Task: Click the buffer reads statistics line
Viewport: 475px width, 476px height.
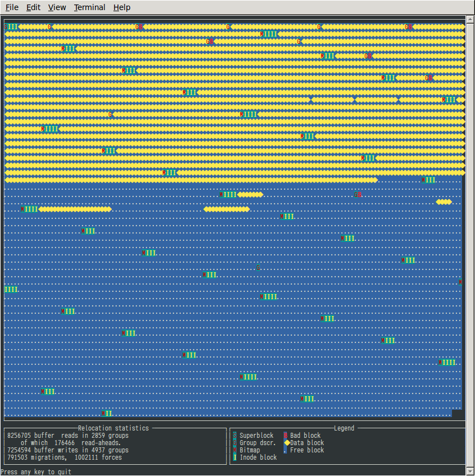Action: click(68, 436)
